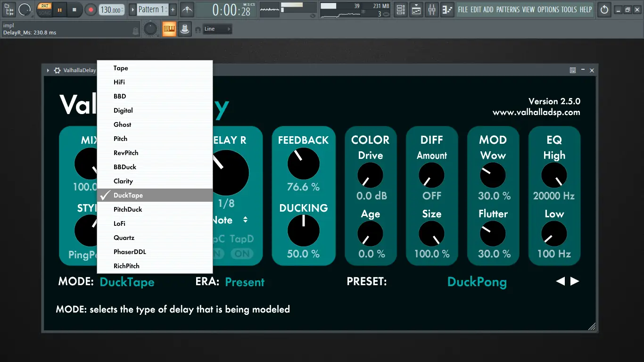Viewport: 644px width, 362px height.
Task: Open the piano roll view icon
Action: pos(447,9)
